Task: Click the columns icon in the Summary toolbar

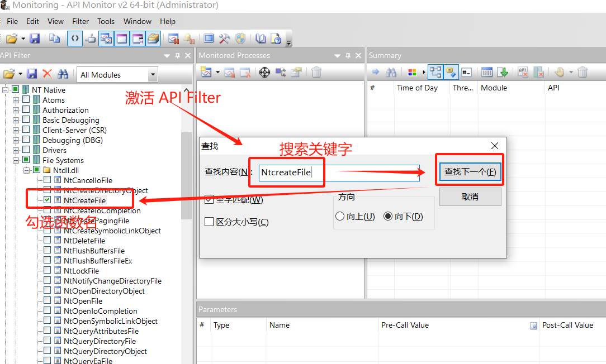Action: point(486,72)
